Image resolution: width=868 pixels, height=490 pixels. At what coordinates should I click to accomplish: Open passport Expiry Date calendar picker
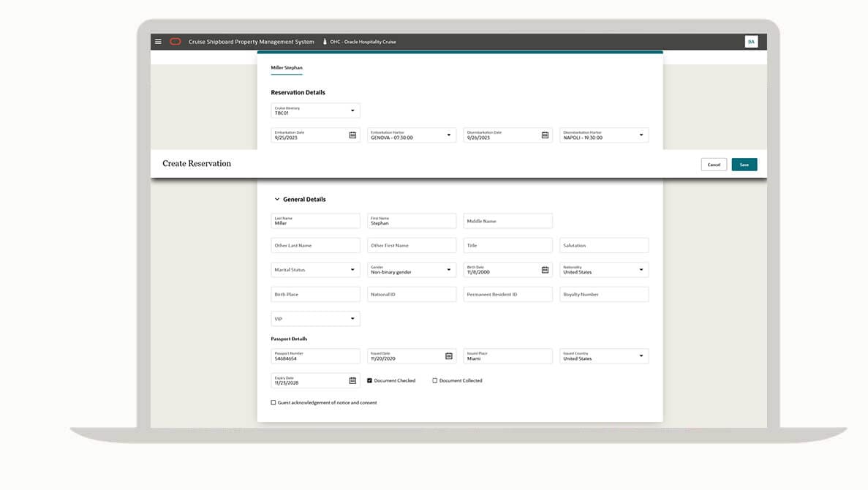point(352,380)
